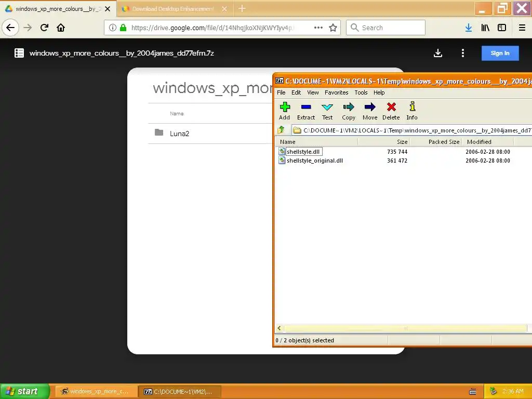Switch to 7-Zip taskbar button
This screenshot has height=399, width=532.
(x=179, y=392)
